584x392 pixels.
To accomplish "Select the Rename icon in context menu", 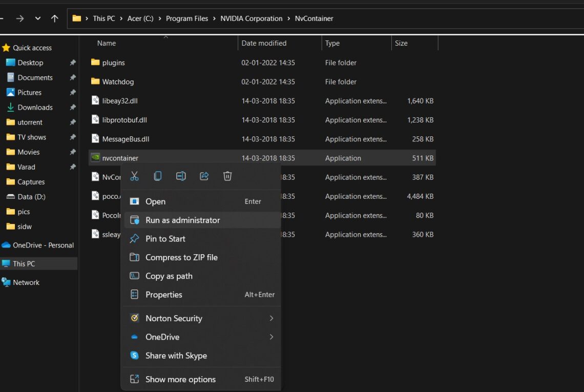I will pyautogui.click(x=180, y=176).
